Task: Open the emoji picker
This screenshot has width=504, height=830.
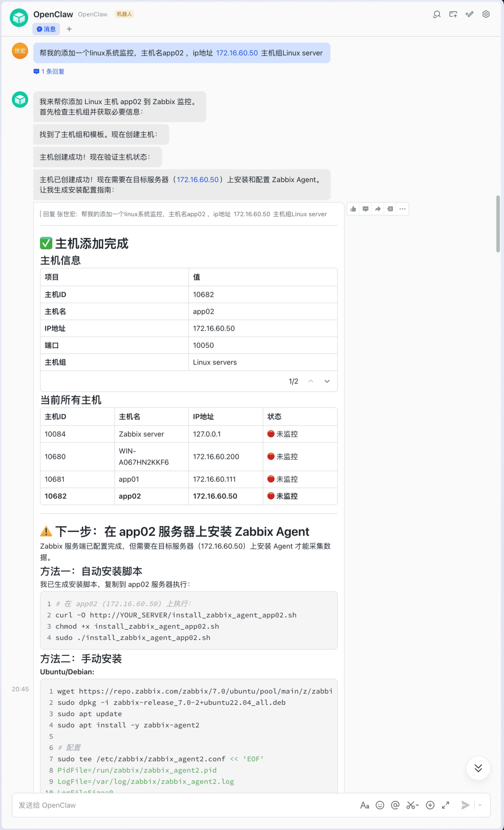Action: [x=380, y=805]
